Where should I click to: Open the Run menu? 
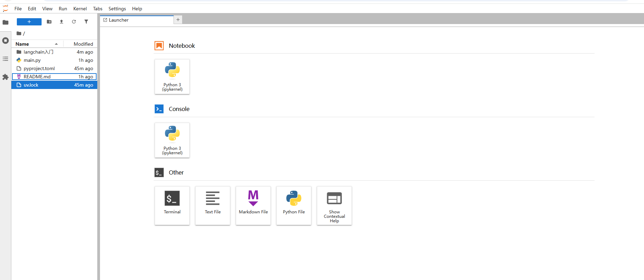(63, 9)
